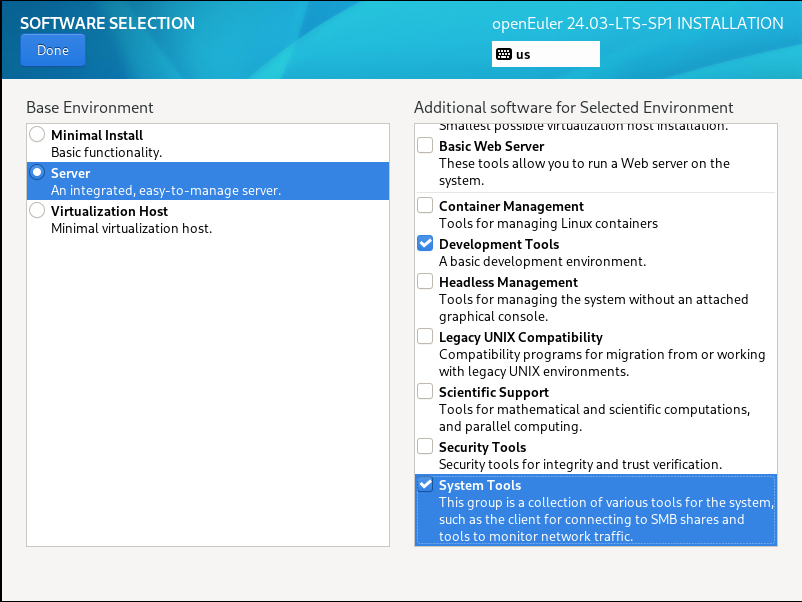Check the Legacy UNIX Compatibility checkbox
The height and width of the screenshot is (602, 802).
pos(425,337)
